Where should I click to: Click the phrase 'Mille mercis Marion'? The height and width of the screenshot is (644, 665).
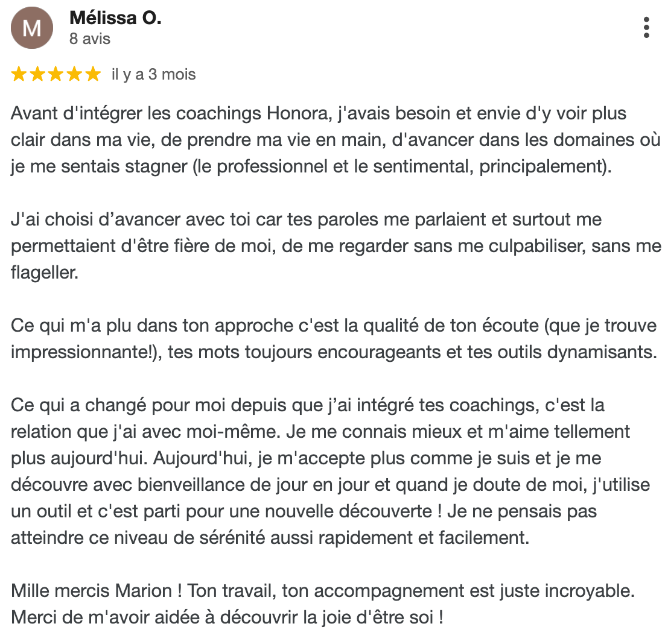click(87, 590)
